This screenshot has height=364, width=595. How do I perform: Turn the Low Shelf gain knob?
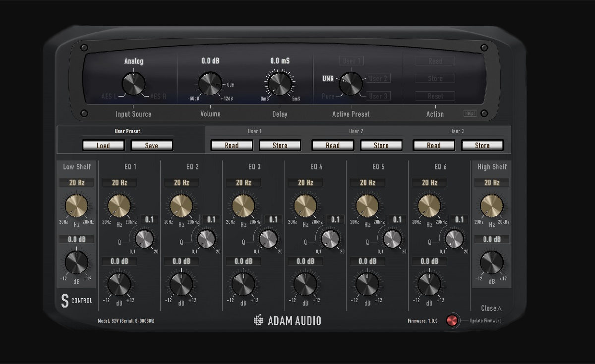coord(76,262)
